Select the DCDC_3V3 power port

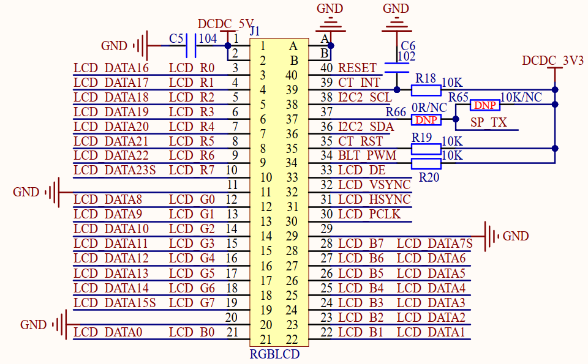(552, 61)
